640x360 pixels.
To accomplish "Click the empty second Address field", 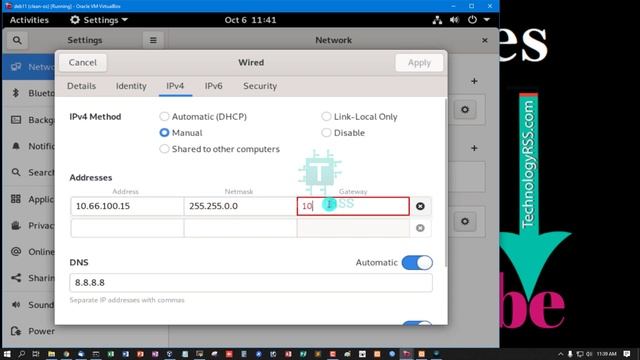I will [127, 228].
